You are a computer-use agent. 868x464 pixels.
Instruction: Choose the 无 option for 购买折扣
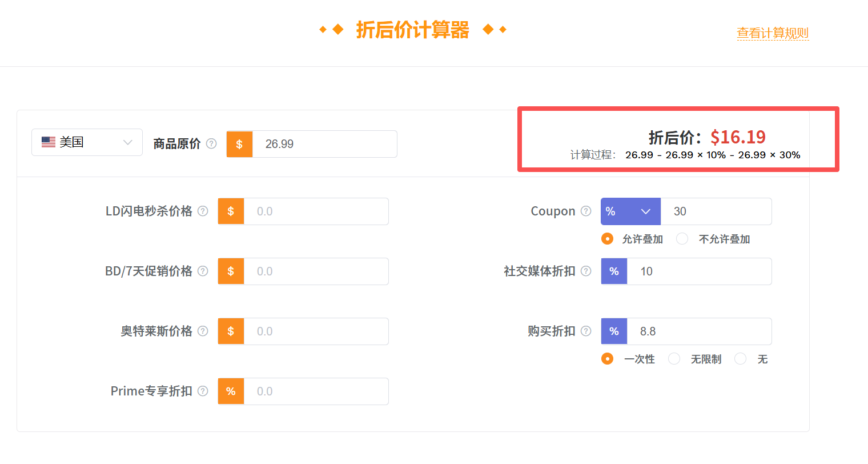click(740, 358)
